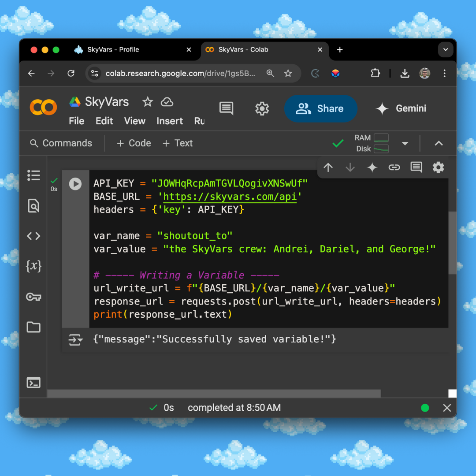Switch to the SkyVars - Profile tab
The image size is (476, 476).
130,49
